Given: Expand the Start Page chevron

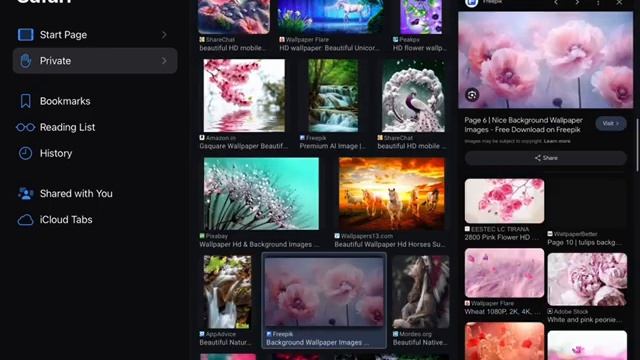Looking at the screenshot, I should (x=164, y=35).
